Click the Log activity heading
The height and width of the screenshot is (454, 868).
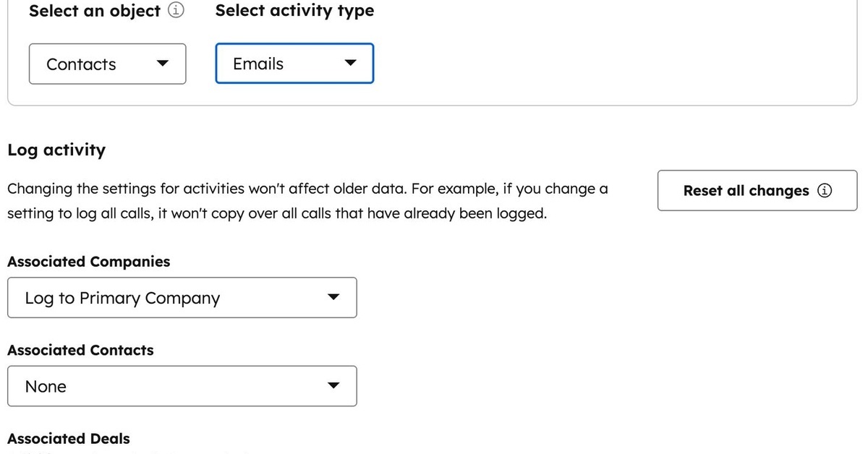56,150
